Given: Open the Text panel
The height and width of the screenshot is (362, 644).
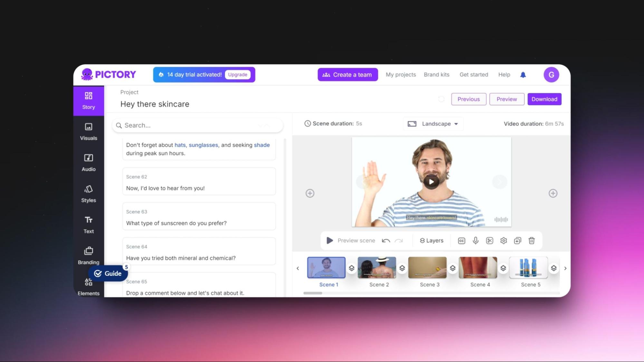Looking at the screenshot, I should (x=88, y=225).
